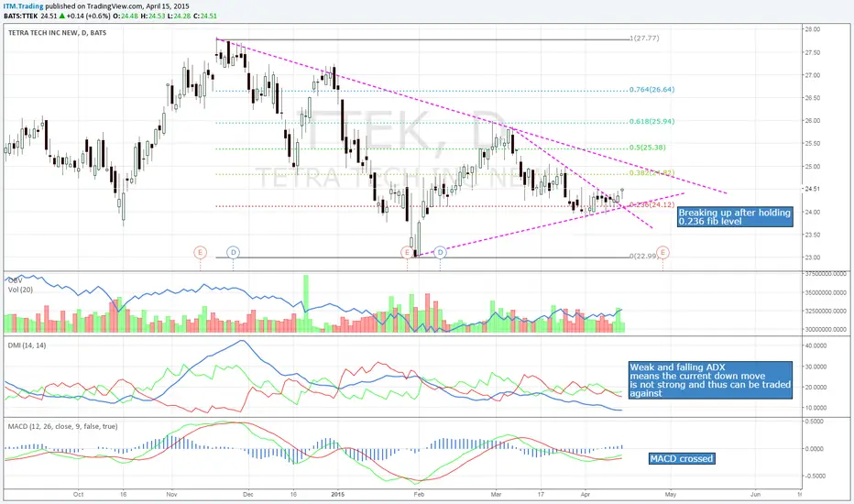Image resolution: width=854 pixels, height=504 pixels.
Task: Click Apr on the time axis
Action: (x=586, y=494)
